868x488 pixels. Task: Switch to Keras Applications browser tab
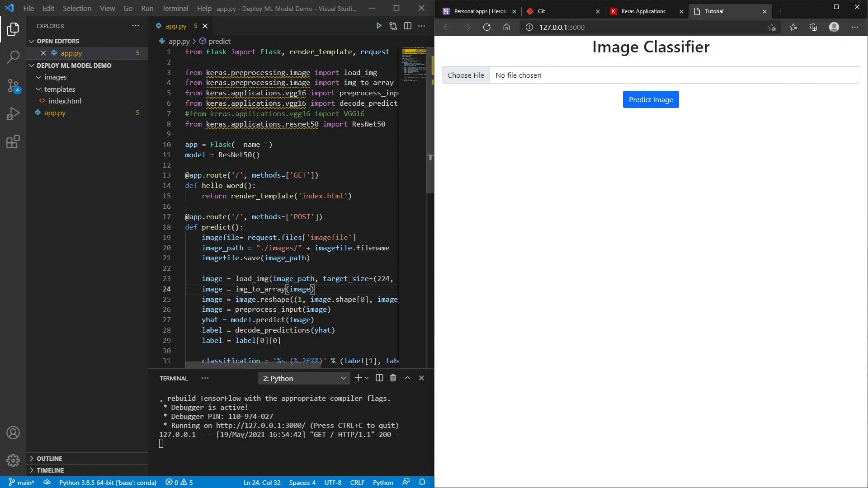tap(643, 11)
